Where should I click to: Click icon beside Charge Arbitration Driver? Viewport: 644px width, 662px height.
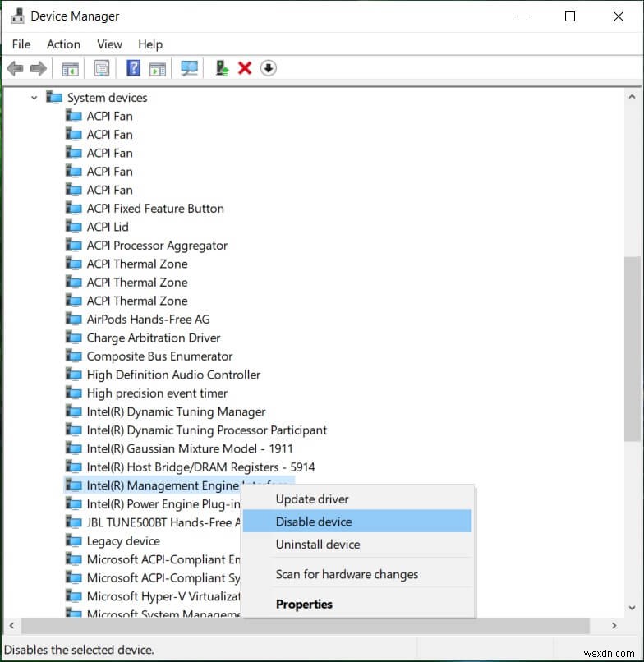click(x=74, y=338)
